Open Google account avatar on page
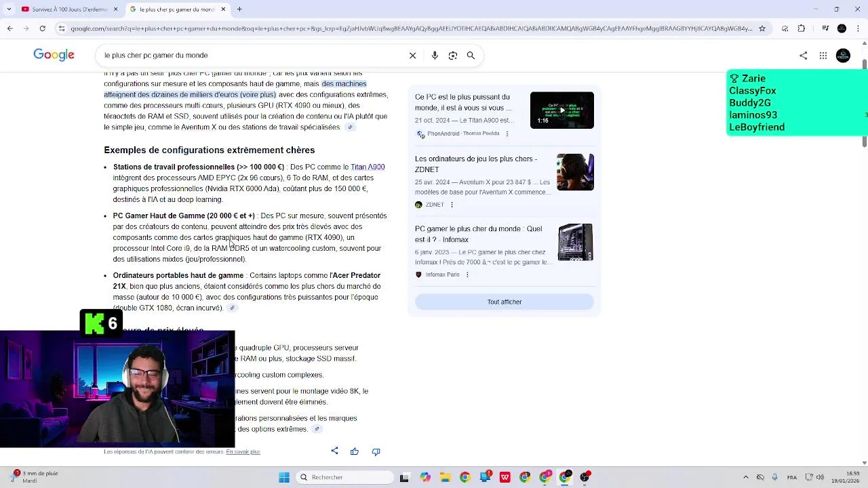868x488 pixels. click(x=843, y=56)
